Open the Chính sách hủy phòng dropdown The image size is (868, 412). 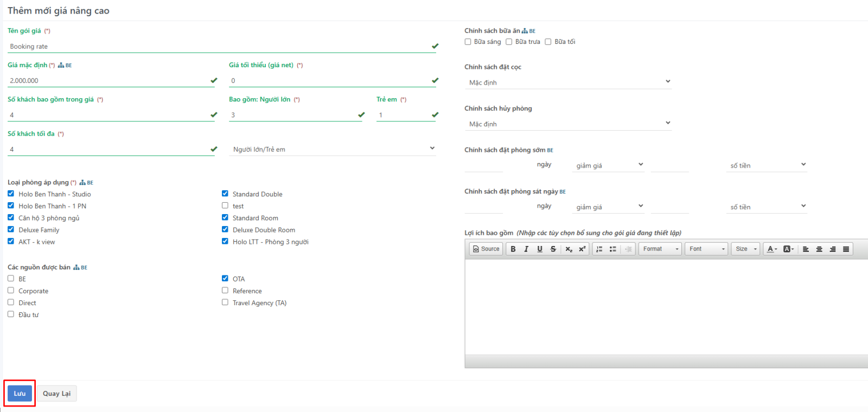pos(569,124)
